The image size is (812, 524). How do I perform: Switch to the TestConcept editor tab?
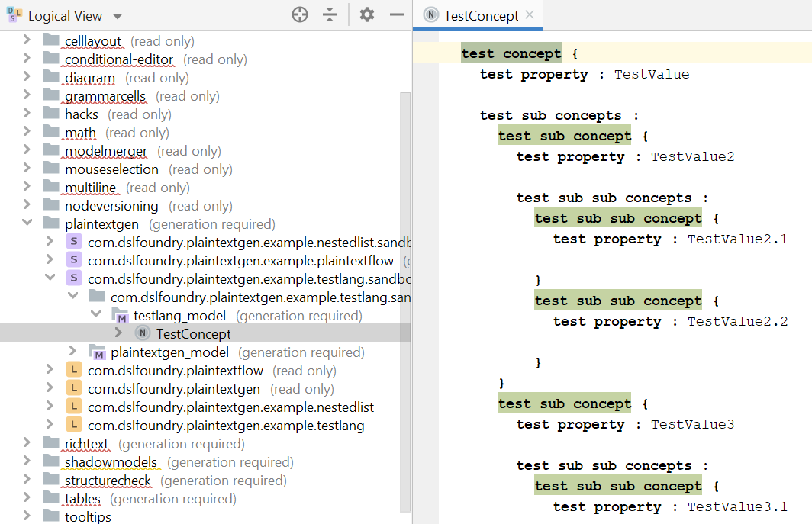coord(481,15)
